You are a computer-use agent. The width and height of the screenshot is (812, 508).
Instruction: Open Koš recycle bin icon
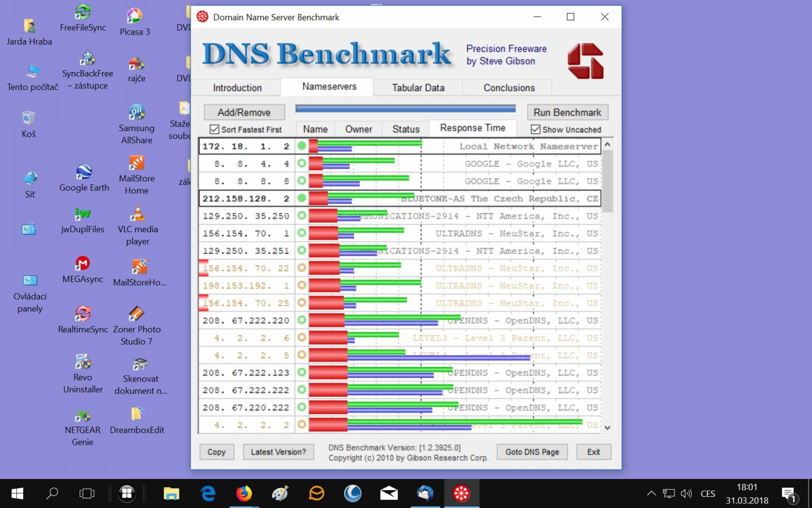point(28,124)
